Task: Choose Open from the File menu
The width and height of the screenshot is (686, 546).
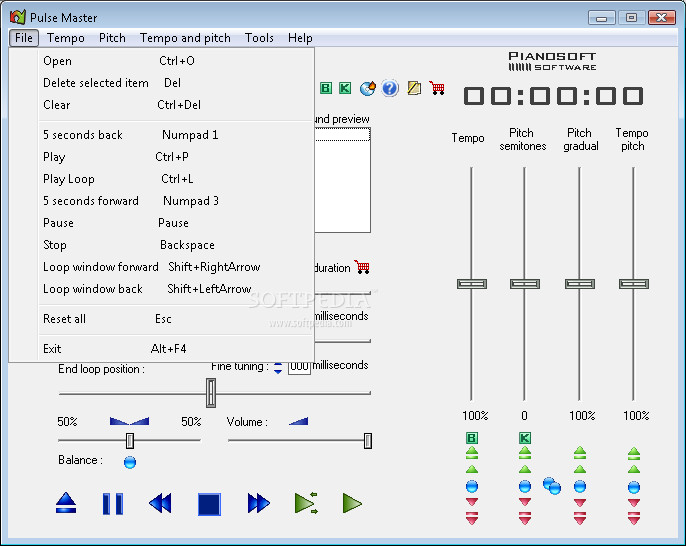Action: tap(176, 61)
